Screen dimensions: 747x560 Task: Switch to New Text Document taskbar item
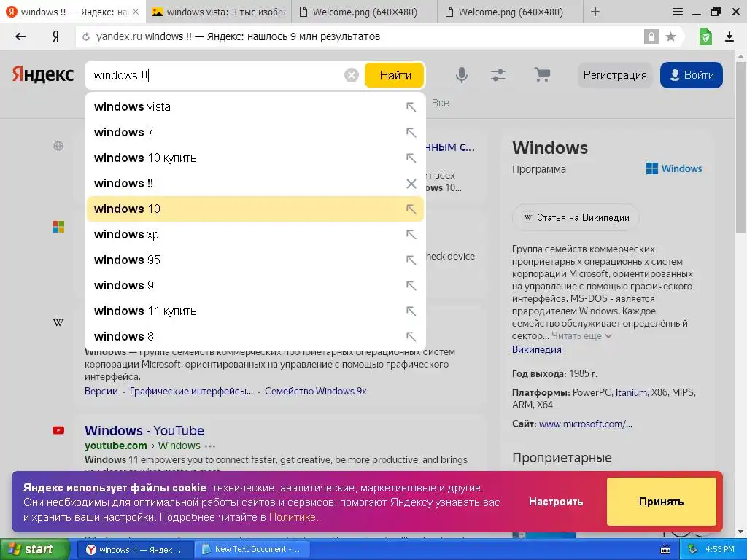252,550
